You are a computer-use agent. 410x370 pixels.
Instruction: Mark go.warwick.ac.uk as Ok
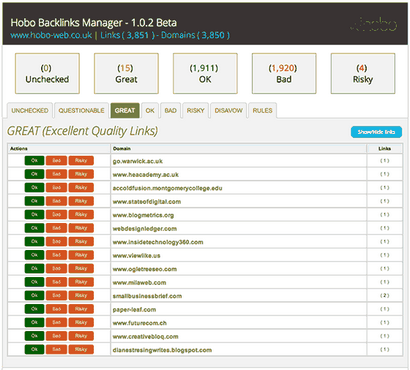(34, 161)
